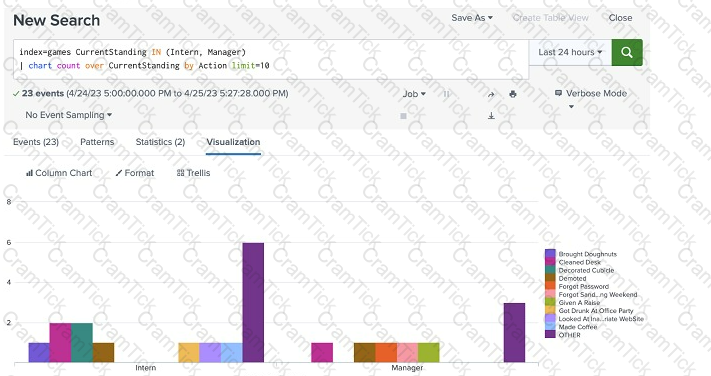Open the Save As dropdown

click(x=472, y=18)
